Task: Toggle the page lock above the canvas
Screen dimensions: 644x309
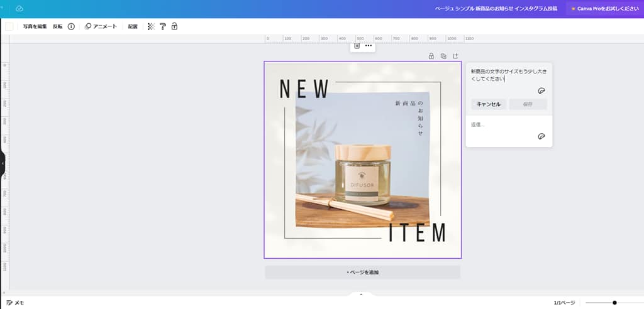Action: (x=431, y=56)
